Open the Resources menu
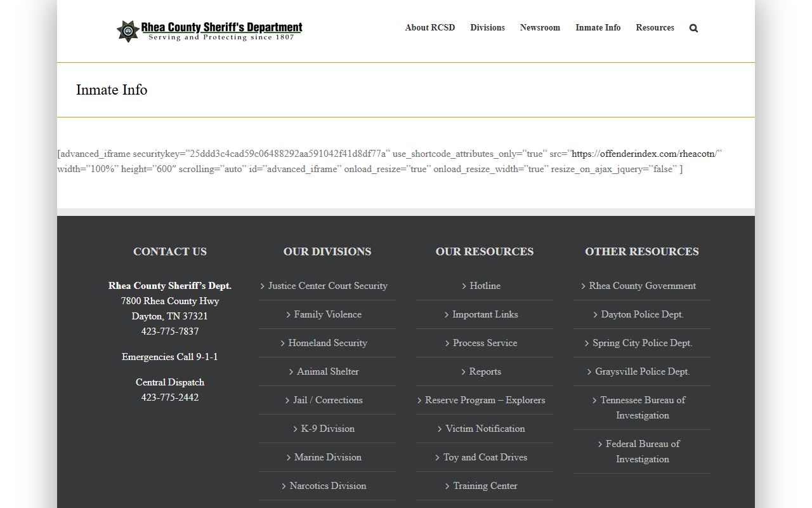Screen dimensions: 812x508 pyautogui.click(x=655, y=27)
